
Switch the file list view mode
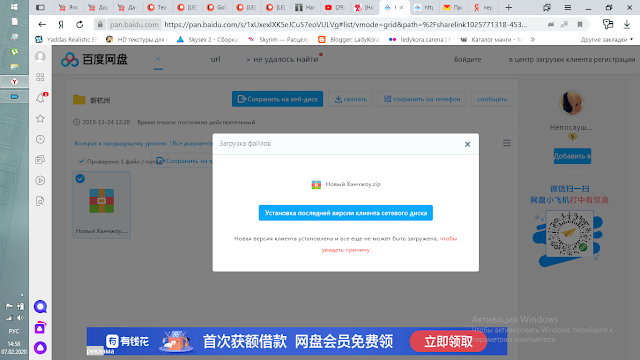tap(507, 143)
